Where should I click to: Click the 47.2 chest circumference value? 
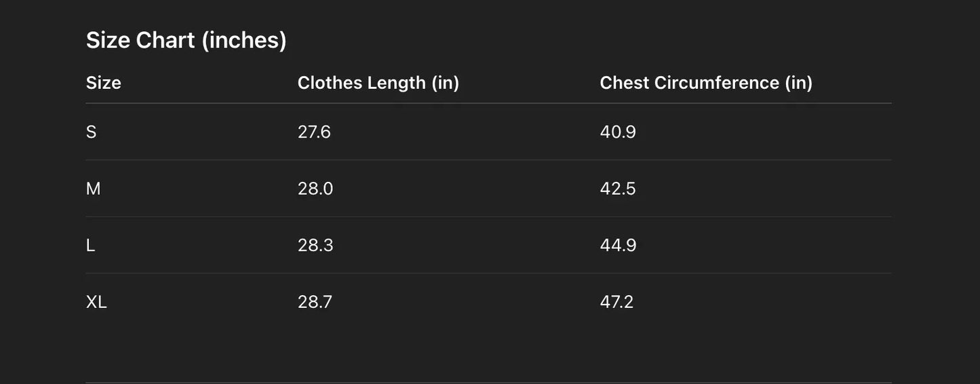click(616, 302)
